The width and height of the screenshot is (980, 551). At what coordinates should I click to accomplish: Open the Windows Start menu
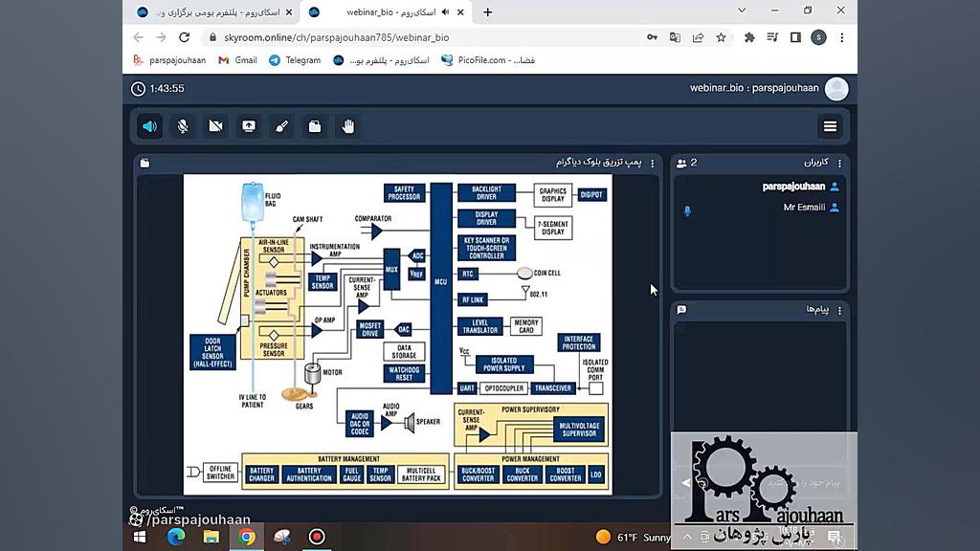click(140, 537)
